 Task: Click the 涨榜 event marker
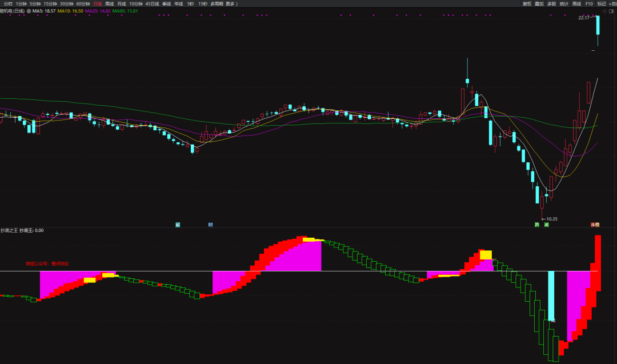click(595, 225)
